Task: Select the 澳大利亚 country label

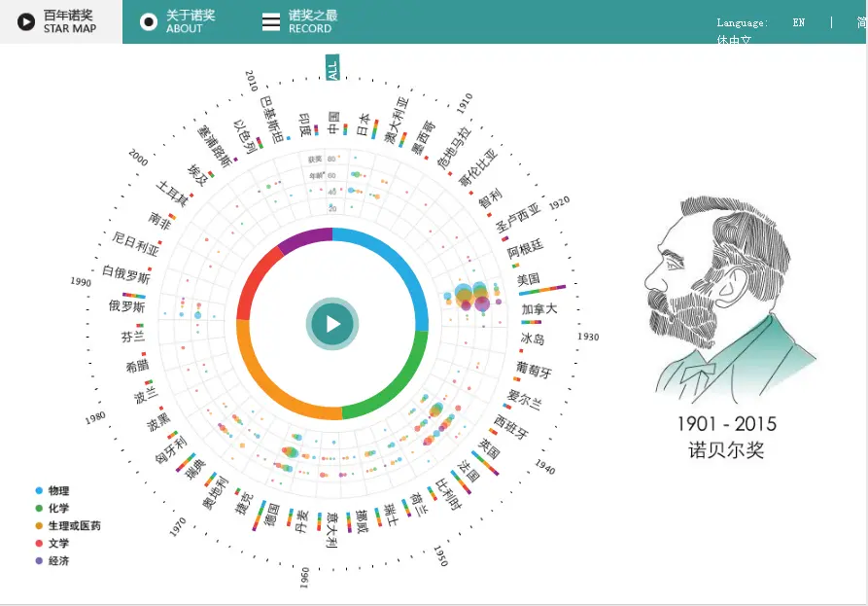Action: pyautogui.click(x=397, y=121)
